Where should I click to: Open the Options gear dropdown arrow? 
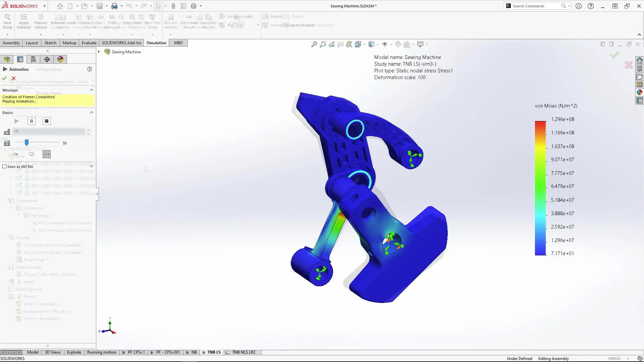click(x=201, y=6)
